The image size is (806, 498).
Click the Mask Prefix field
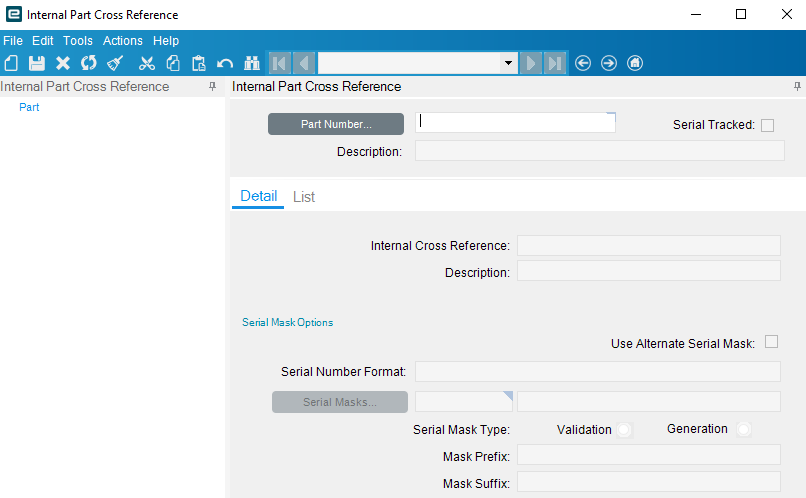(649, 455)
